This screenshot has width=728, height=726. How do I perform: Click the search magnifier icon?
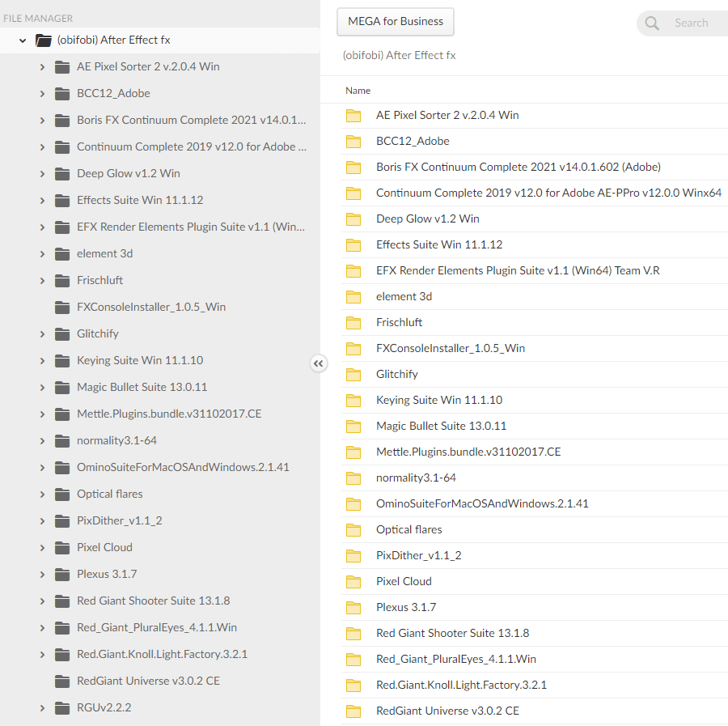pos(652,23)
